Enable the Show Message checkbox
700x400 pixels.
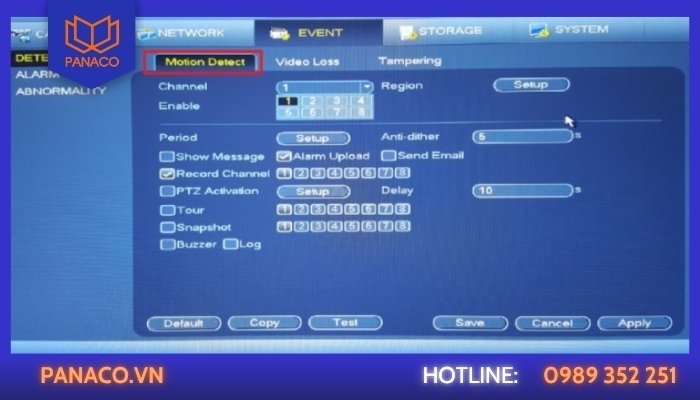coord(166,157)
